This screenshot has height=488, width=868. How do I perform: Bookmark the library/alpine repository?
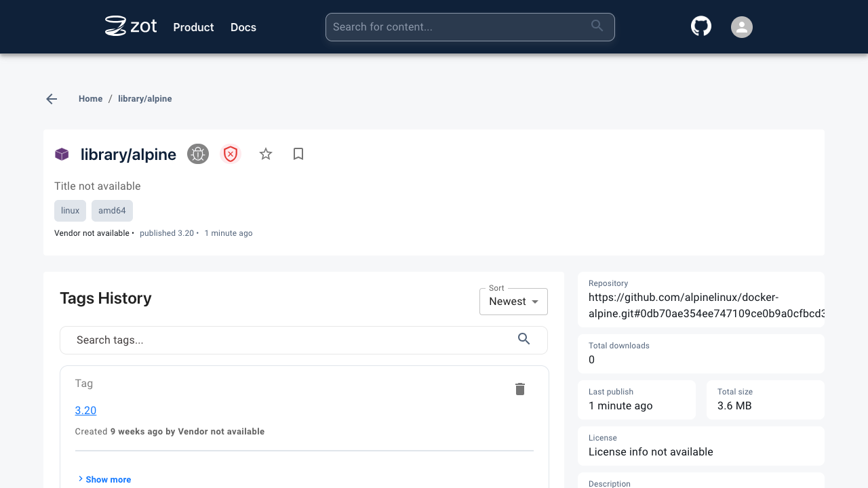pos(298,155)
